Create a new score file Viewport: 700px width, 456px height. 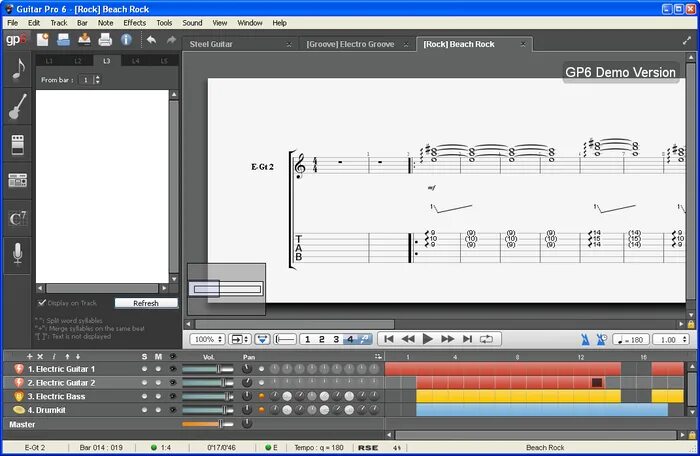[42, 40]
